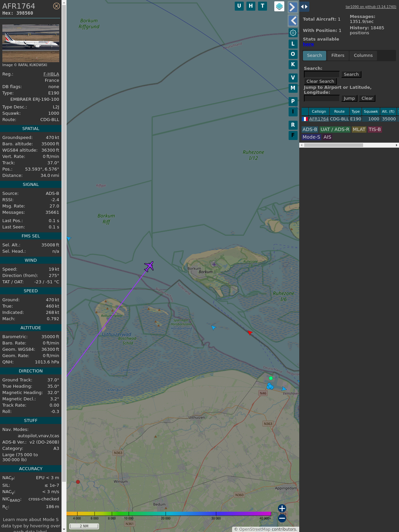This screenshot has width=399, height=532.
Task: Click the ADS-B legend label
Action: pyautogui.click(x=310, y=130)
